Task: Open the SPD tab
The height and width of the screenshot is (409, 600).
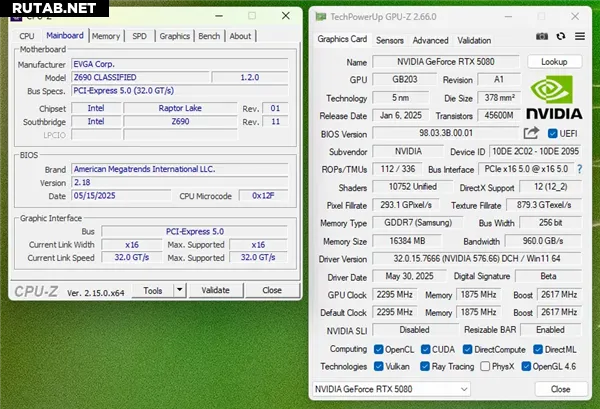Action: (x=140, y=36)
